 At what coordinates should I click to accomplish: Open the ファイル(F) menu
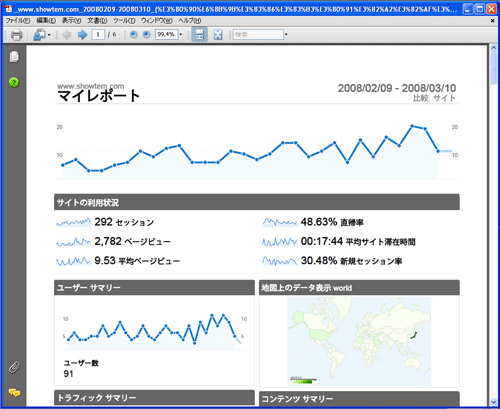(x=18, y=21)
